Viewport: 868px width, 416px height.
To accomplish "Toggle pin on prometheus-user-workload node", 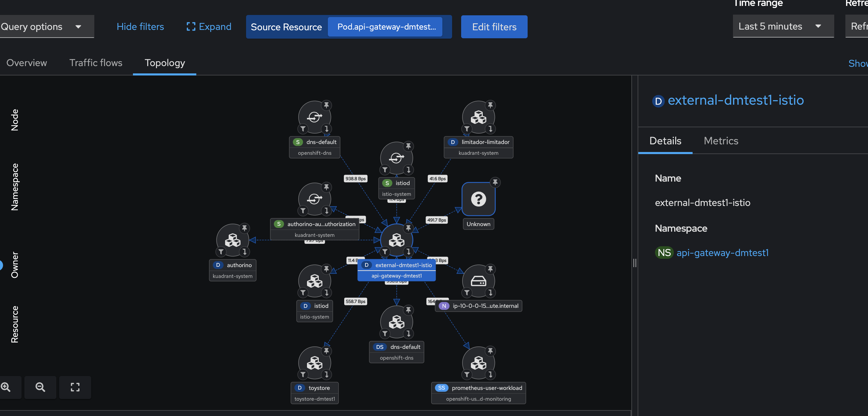I will tap(490, 351).
